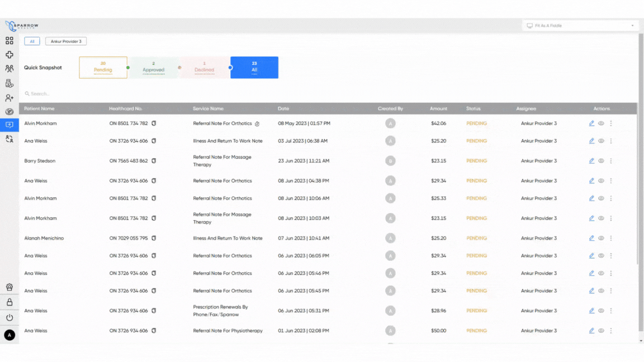Screen dimensions: 644x362
Task: Open the black profile avatar in sidebar
Action: pyautogui.click(x=10, y=335)
